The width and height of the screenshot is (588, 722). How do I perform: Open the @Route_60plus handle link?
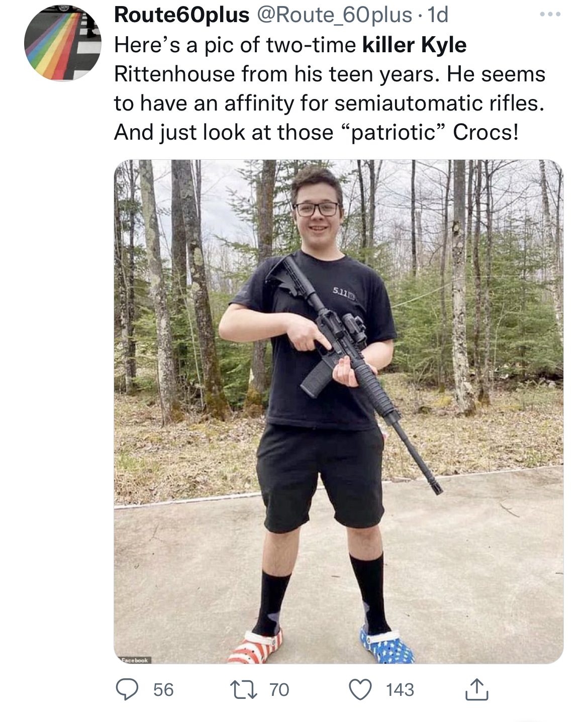[335, 15]
